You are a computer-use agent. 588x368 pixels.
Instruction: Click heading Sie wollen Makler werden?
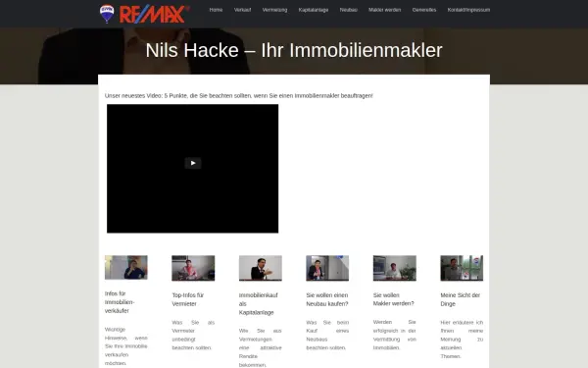click(393, 299)
